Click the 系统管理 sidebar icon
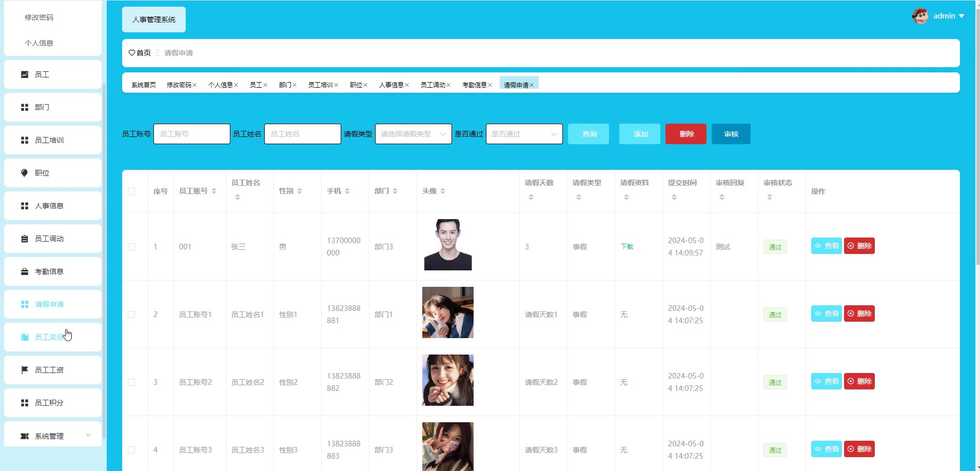Viewport: 980px width, 471px height. (x=25, y=436)
